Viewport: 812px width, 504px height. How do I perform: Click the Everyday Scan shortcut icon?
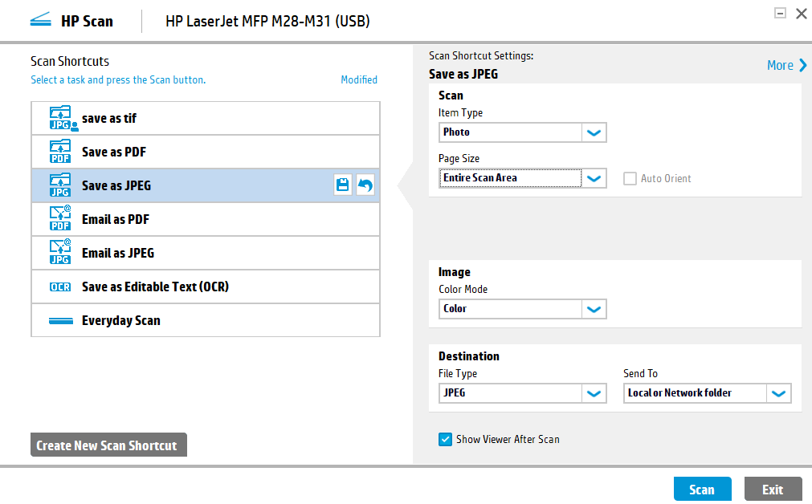click(x=60, y=321)
